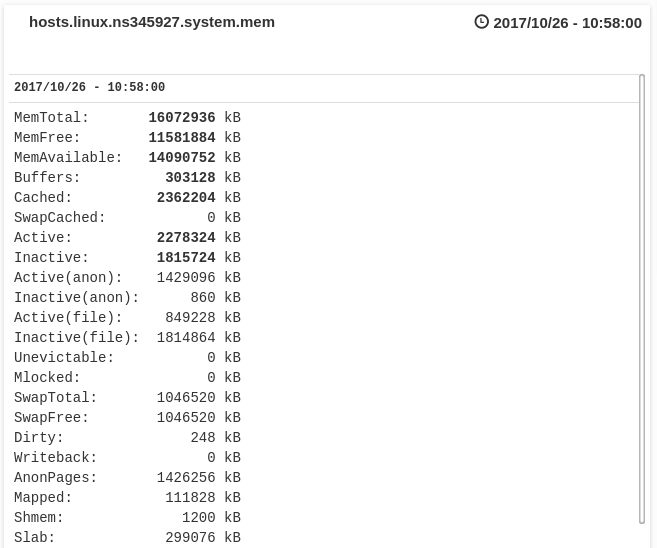
Task: Click the AnonPages value 1426256
Action: [186, 478]
